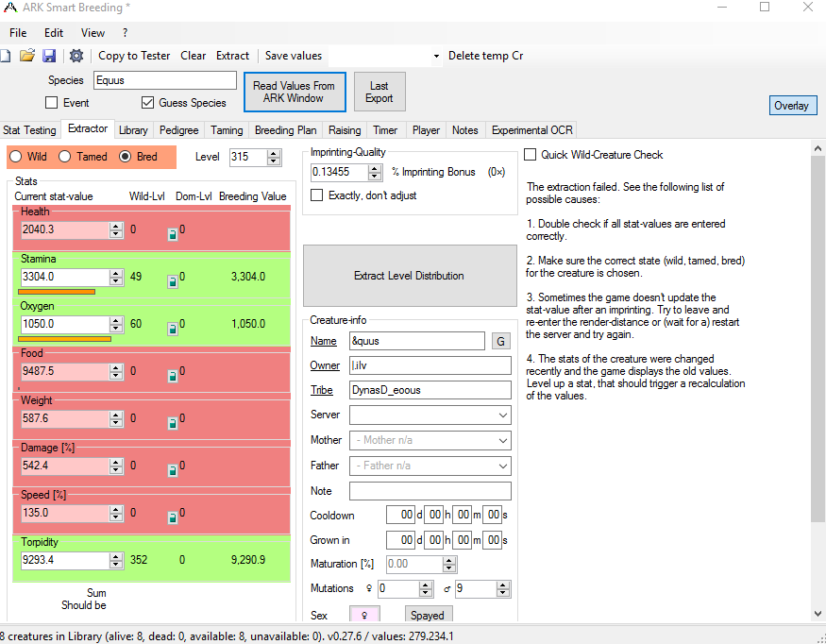The width and height of the screenshot is (826, 644).
Task: Click the Stamina progress bar
Action: coord(55,292)
